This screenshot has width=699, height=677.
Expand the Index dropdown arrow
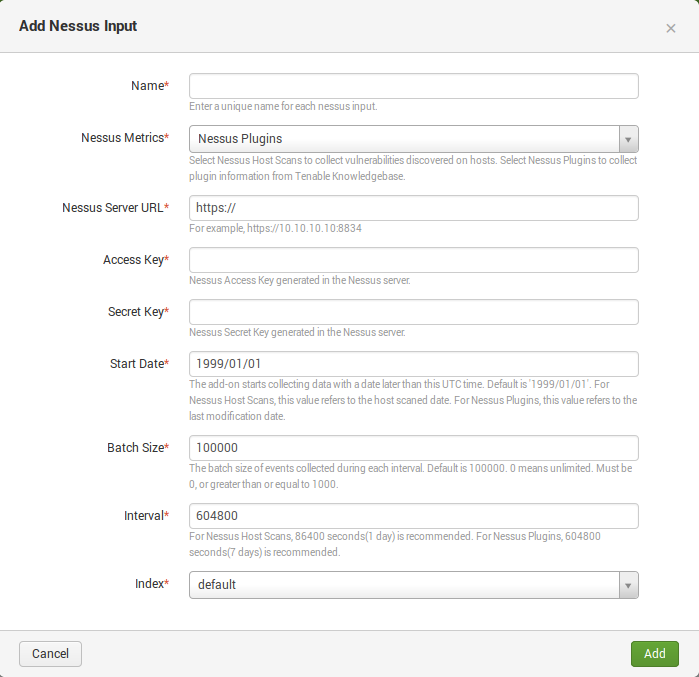pyautogui.click(x=628, y=585)
